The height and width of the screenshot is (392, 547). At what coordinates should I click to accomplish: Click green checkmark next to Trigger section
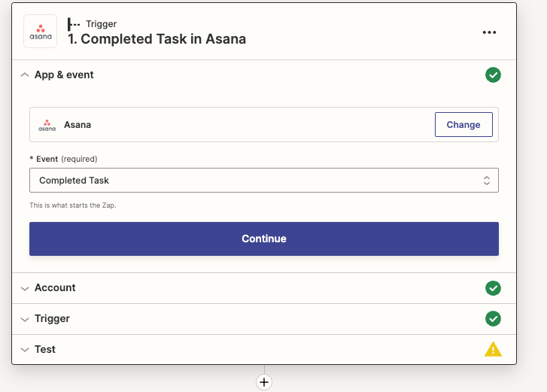pyautogui.click(x=493, y=319)
